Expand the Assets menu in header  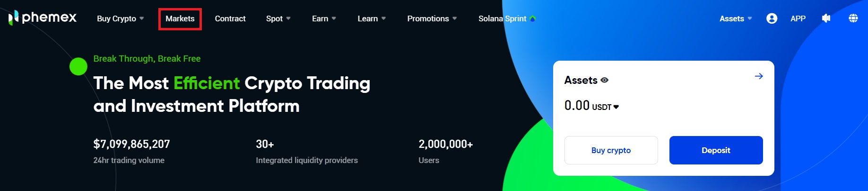point(735,18)
